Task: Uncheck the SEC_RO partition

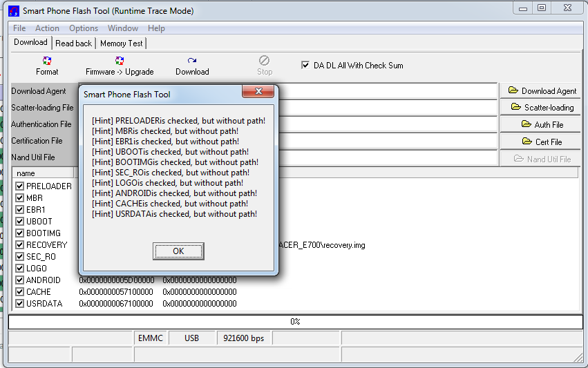Action: point(20,256)
